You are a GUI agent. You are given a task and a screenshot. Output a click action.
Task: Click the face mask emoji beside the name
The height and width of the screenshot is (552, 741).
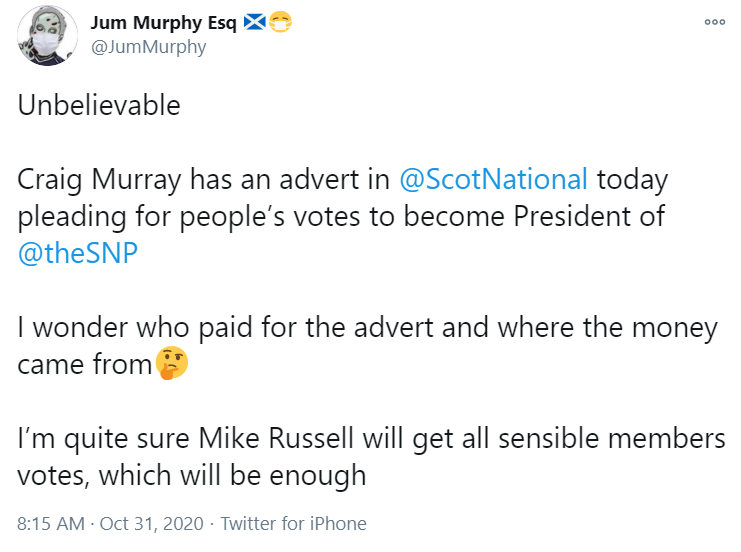tap(280, 22)
